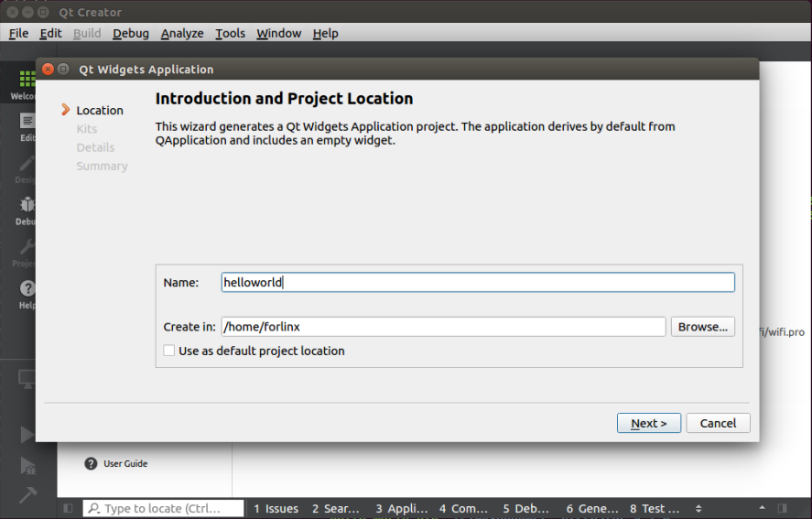Open the Welcome mode in sidebar
812x519 pixels.
[26, 82]
